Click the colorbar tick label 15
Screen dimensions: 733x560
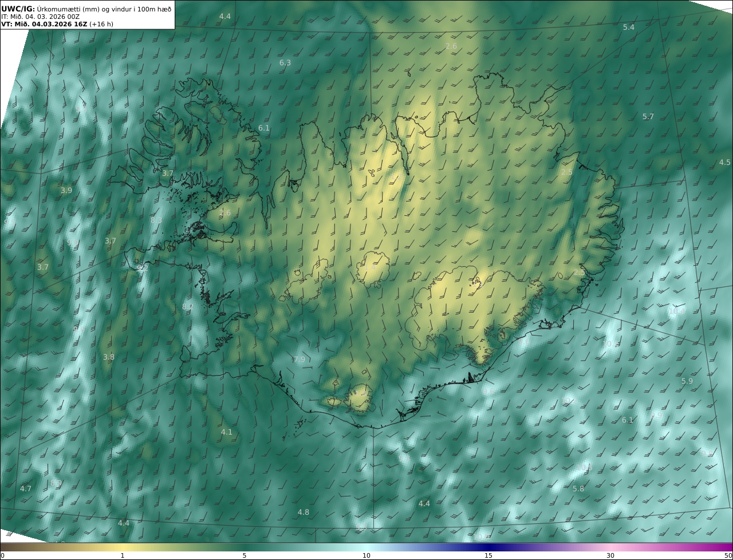click(488, 555)
